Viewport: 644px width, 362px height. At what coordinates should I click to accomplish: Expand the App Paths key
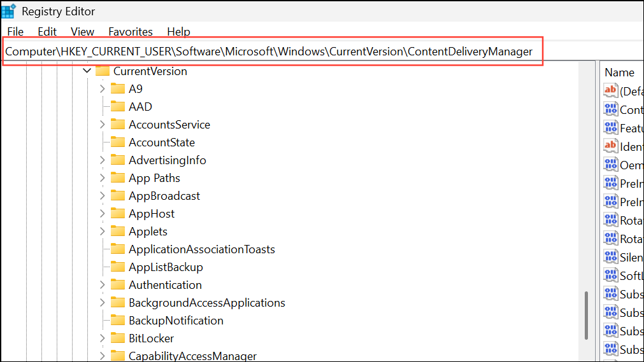(103, 178)
